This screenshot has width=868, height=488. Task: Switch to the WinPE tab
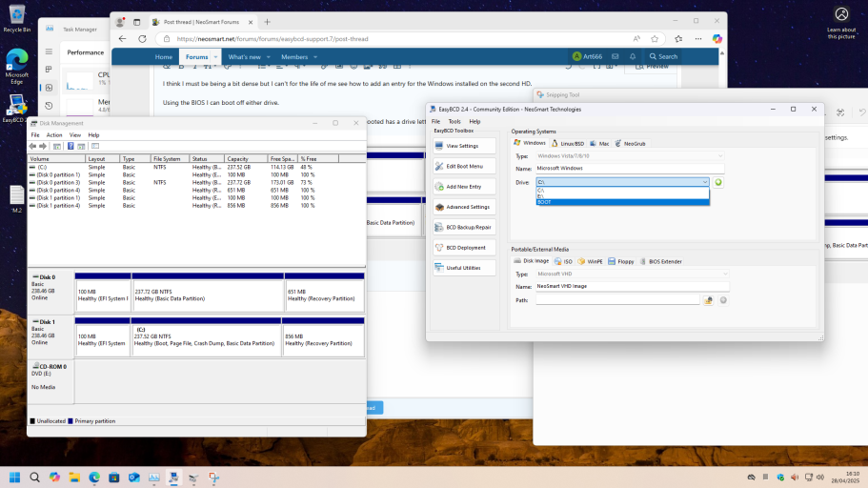(590, 261)
